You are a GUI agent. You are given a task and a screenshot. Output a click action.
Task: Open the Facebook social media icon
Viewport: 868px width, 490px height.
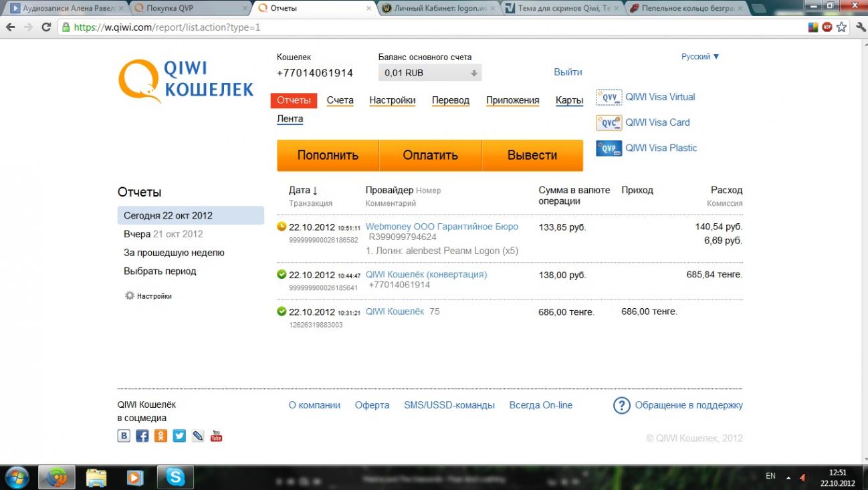point(142,436)
